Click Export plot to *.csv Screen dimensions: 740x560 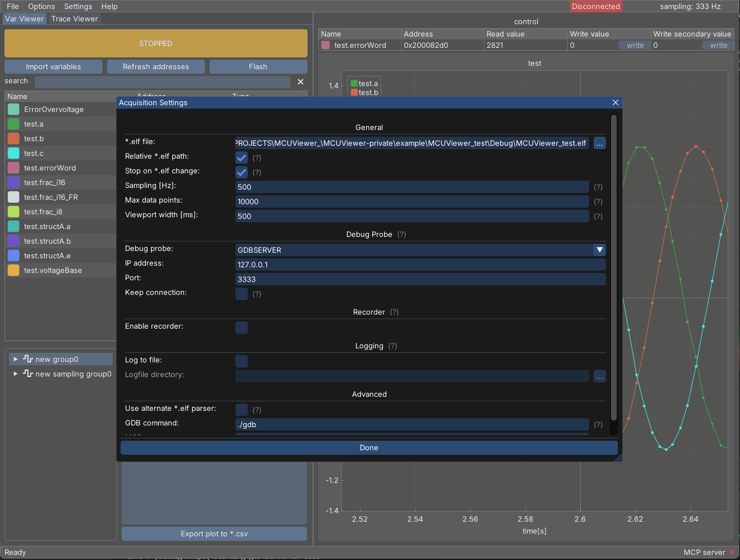pyautogui.click(x=214, y=534)
